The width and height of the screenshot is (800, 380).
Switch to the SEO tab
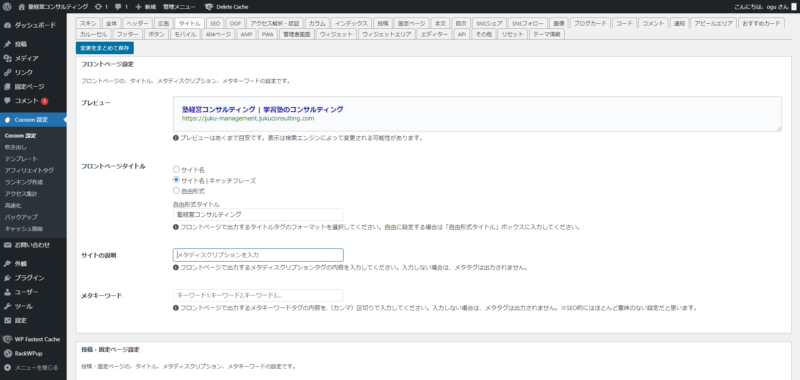215,23
